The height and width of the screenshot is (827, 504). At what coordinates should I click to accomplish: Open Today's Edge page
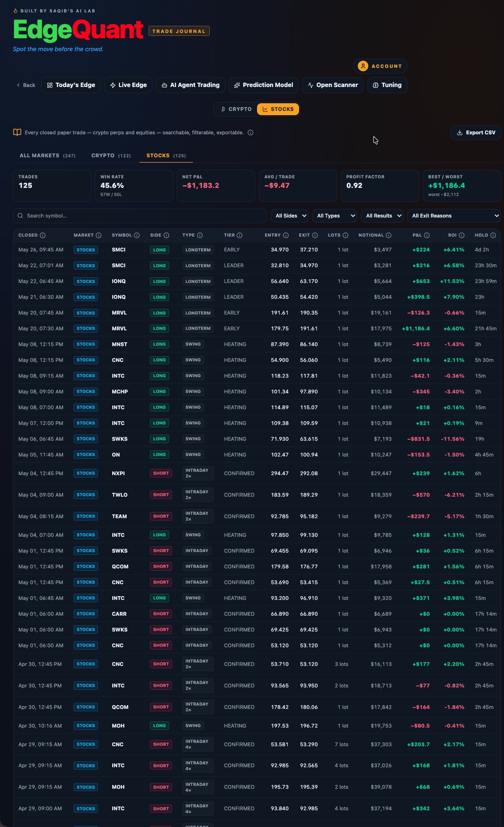click(71, 85)
